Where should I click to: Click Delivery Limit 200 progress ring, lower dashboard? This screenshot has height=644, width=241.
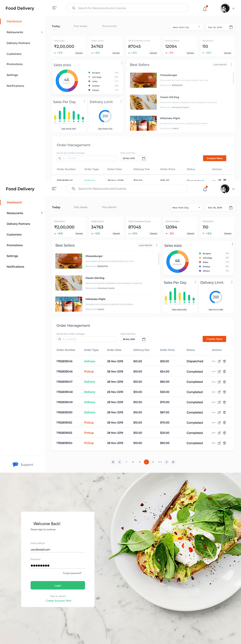point(216,297)
